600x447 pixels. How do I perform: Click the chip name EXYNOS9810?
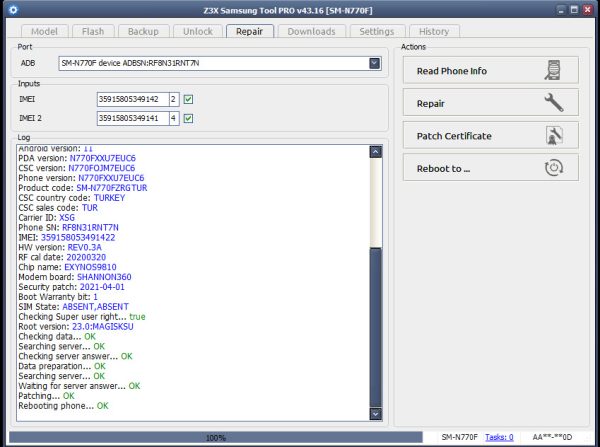90,267
